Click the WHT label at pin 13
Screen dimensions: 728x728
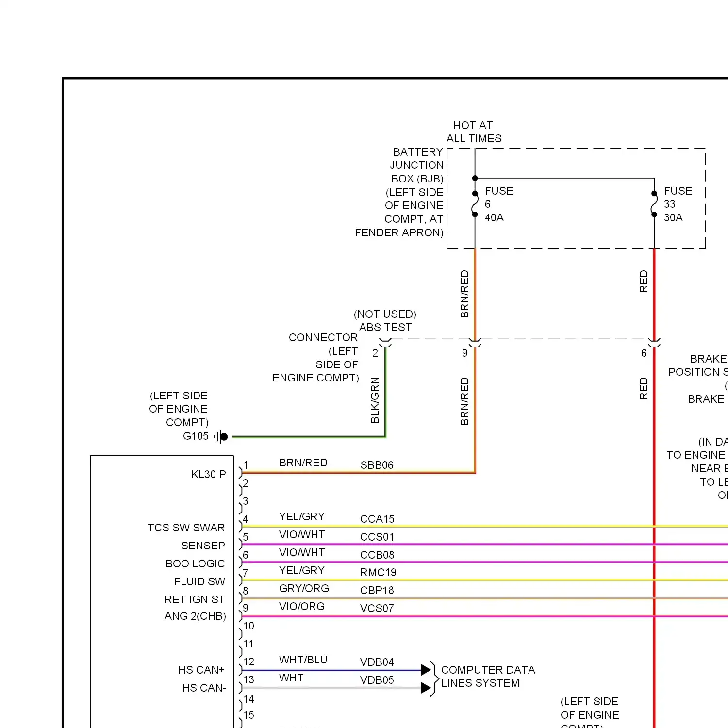pos(291,678)
